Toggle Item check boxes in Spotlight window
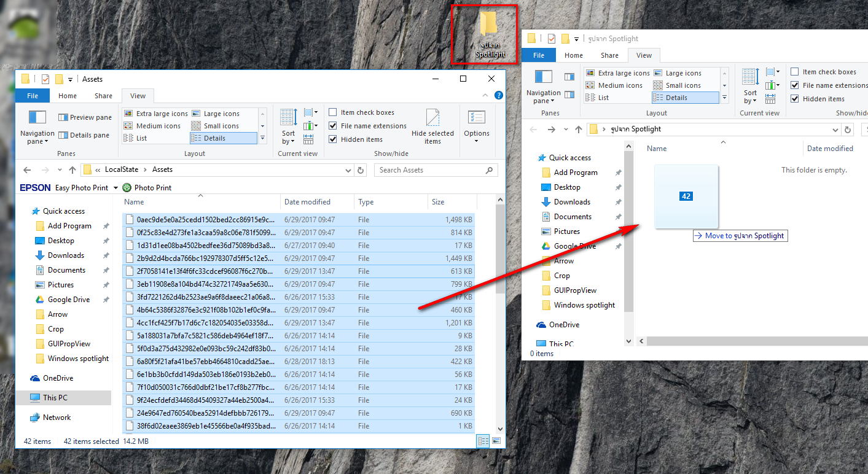This screenshot has width=868, height=474. tap(823, 72)
